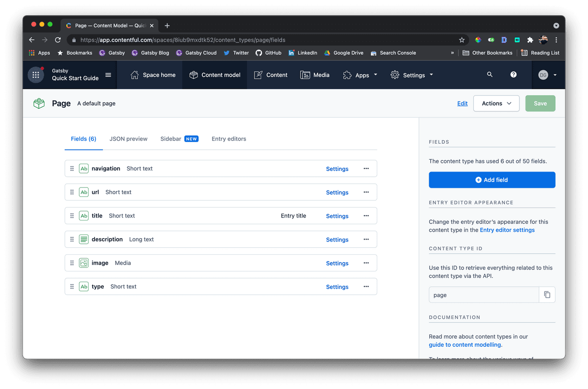Expand the Settings menu in the top navigation
588x389 pixels.
click(411, 74)
